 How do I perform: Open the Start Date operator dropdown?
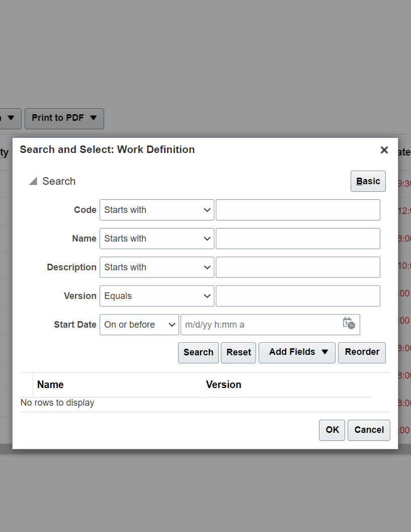pyautogui.click(x=139, y=325)
